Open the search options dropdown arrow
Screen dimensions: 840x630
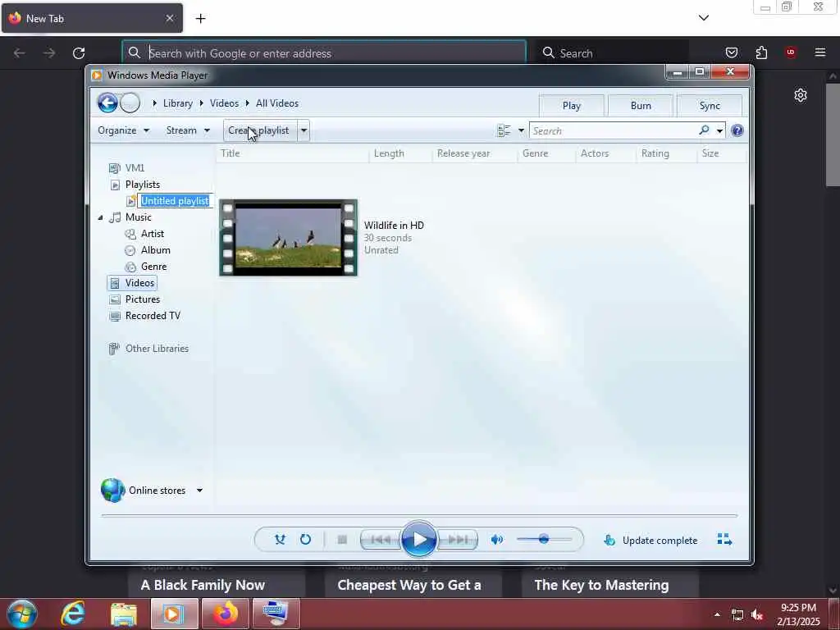tap(719, 130)
